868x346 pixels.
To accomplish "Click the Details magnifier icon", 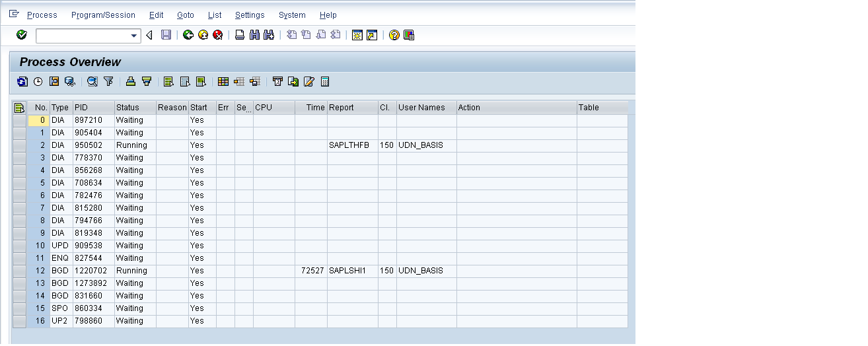I will pyautogui.click(x=92, y=82).
